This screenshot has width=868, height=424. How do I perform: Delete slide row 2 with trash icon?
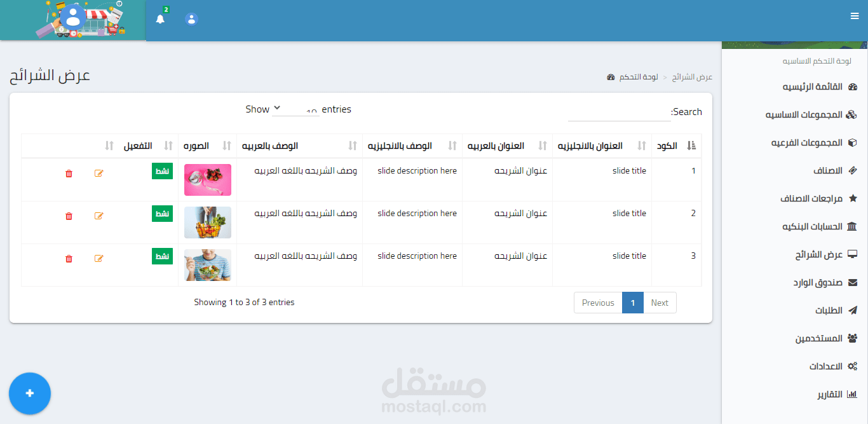(x=69, y=215)
